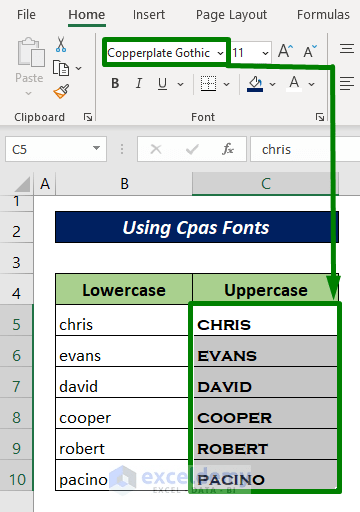This screenshot has height=512, width=360.
Task: Expand the underline style dropdown arrow
Action: tap(180, 84)
